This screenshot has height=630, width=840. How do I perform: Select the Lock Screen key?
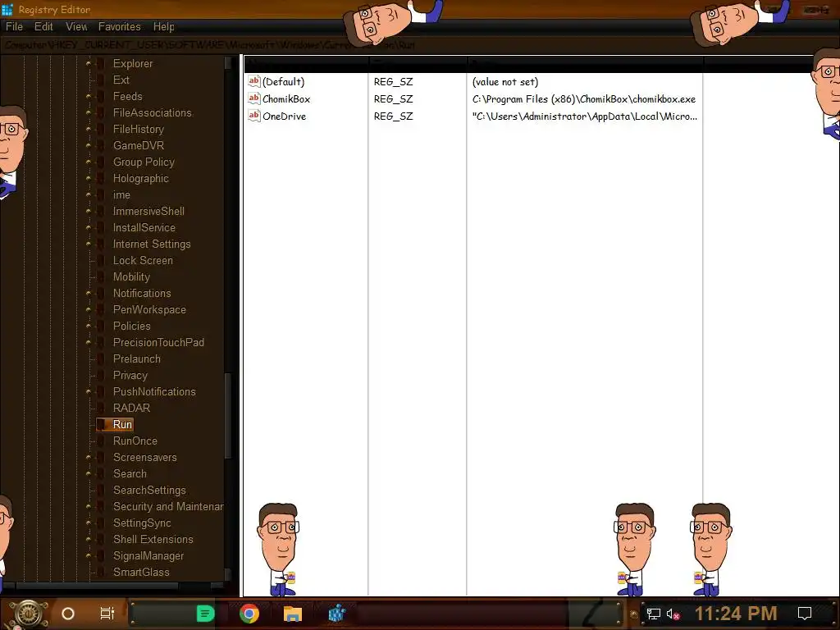[x=143, y=260]
